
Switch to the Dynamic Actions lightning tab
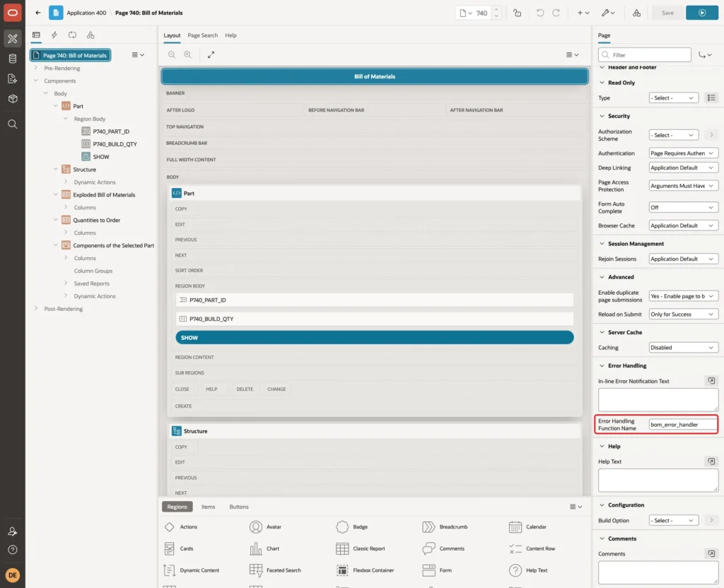pyautogui.click(x=54, y=35)
